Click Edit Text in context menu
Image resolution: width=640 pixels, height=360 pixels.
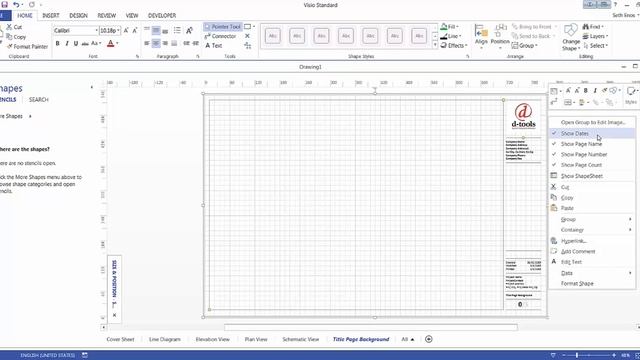pos(591,262)
